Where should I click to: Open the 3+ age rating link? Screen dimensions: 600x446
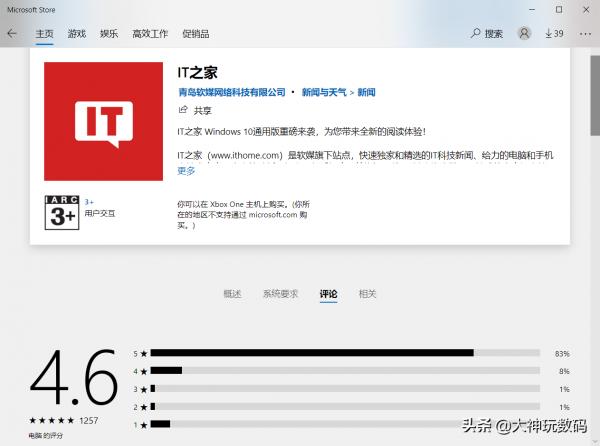tap(89, 202)
